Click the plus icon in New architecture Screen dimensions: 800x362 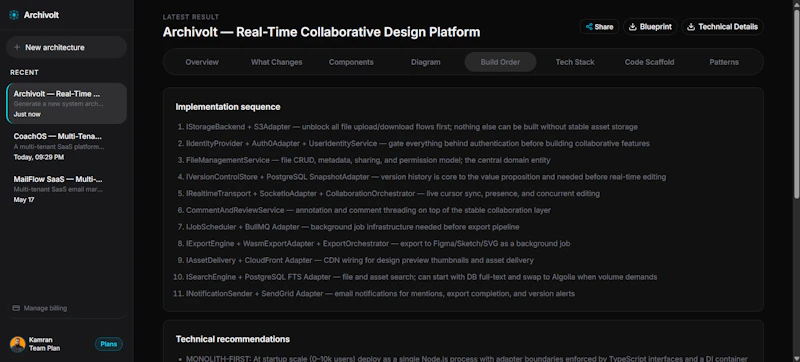[17, 47]
